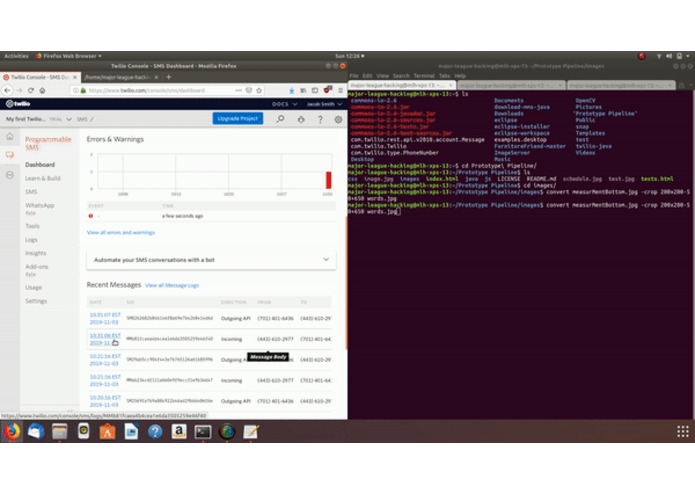The height and width of the screenshot is (494, 695).
Task: Open the terminal Edit menu
Action: [367, 76]
